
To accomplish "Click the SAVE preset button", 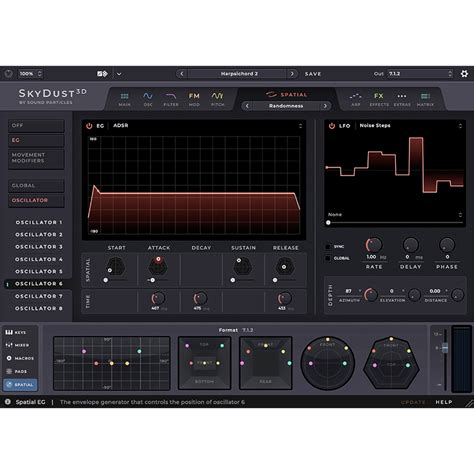I will [x=313, y=74].
